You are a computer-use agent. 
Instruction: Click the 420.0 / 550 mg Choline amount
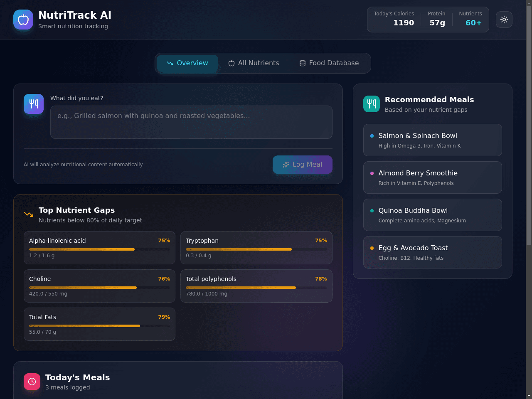[x=48, y=294]
